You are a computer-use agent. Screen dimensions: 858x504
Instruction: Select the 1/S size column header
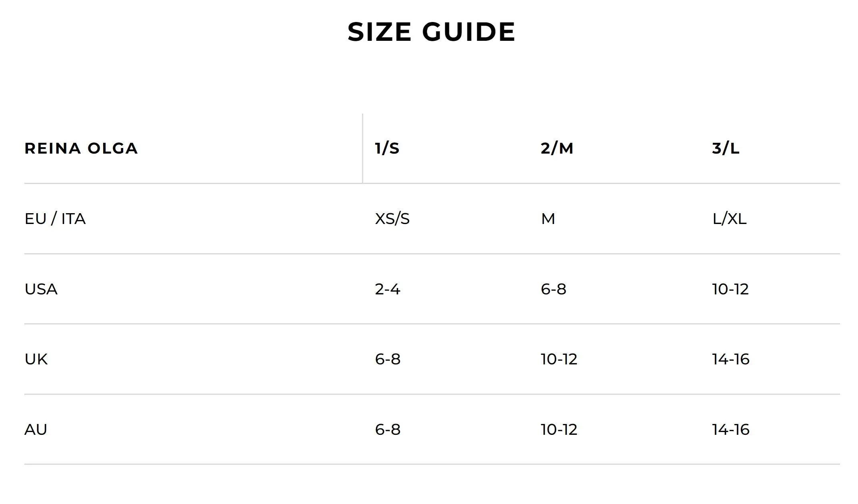point(387,148)
